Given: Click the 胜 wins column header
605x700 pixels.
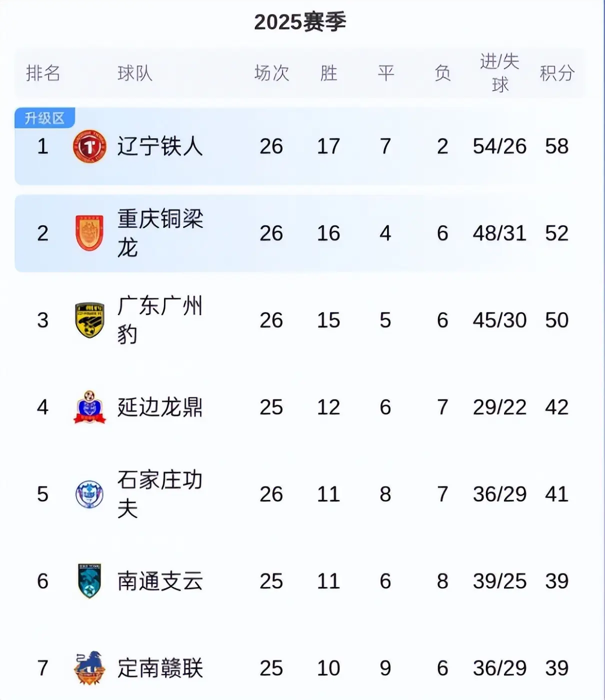Looking at the screenshot, I should pyautogui.click(x=328, y=73).
